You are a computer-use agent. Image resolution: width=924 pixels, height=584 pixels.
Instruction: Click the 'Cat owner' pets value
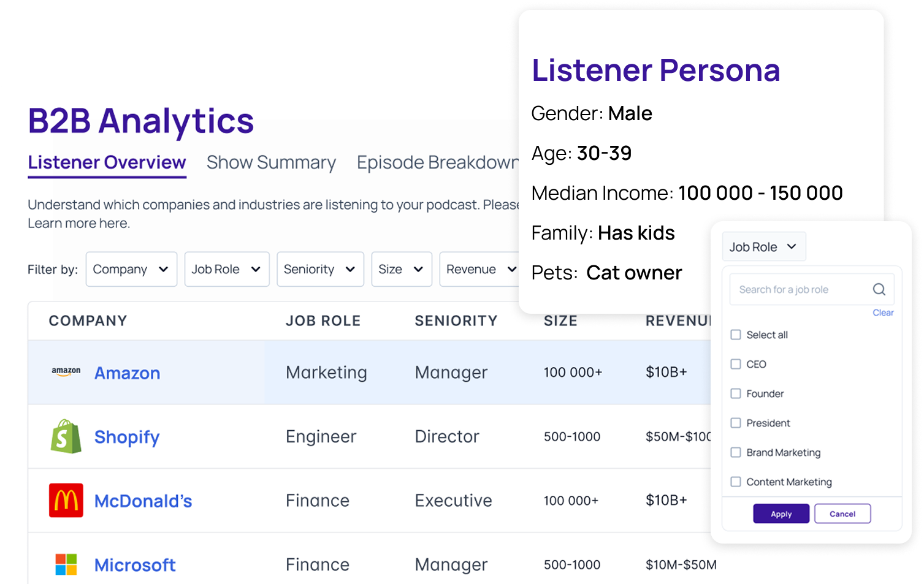634,273
